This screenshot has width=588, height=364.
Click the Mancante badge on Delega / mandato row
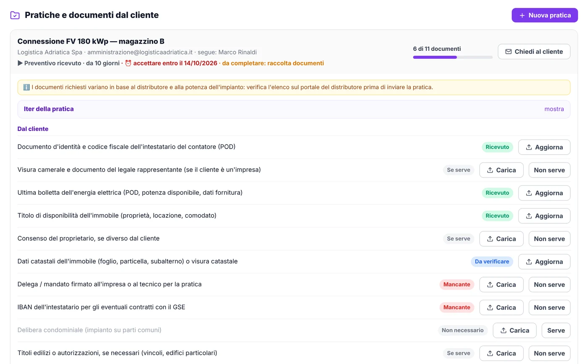click(457, 285)
